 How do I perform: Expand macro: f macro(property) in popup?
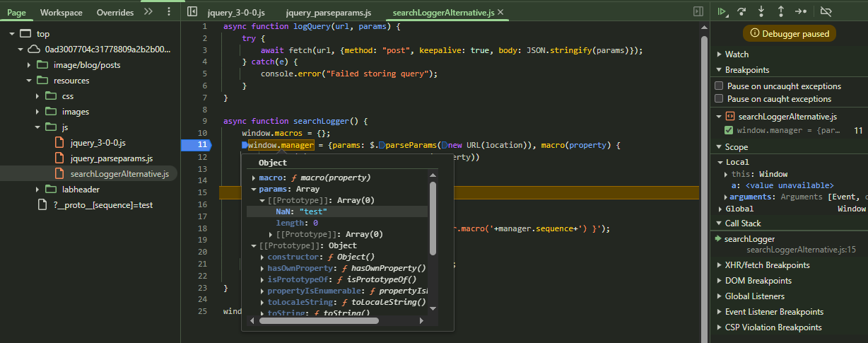(x=254, y=178)
